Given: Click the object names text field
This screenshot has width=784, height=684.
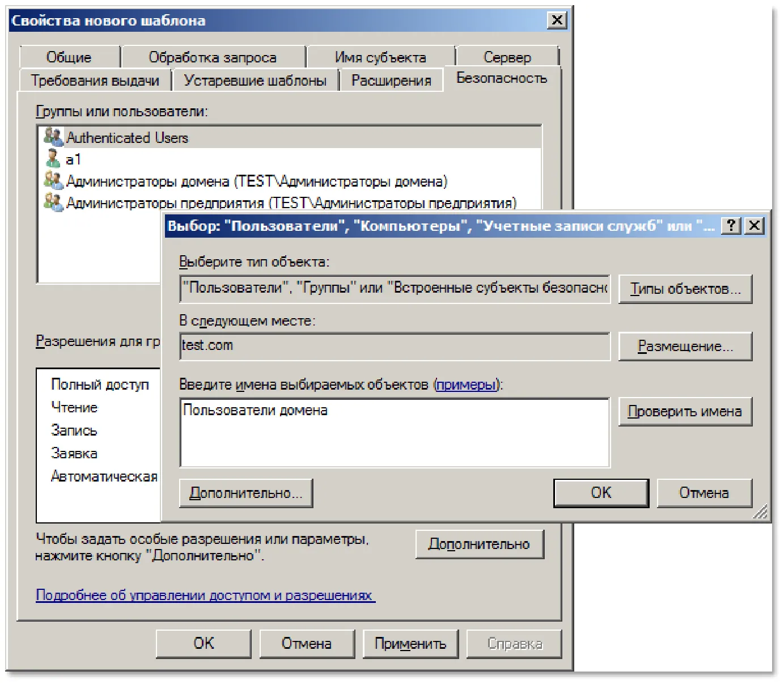Looking at the screenshot, I should pos(395,433).
